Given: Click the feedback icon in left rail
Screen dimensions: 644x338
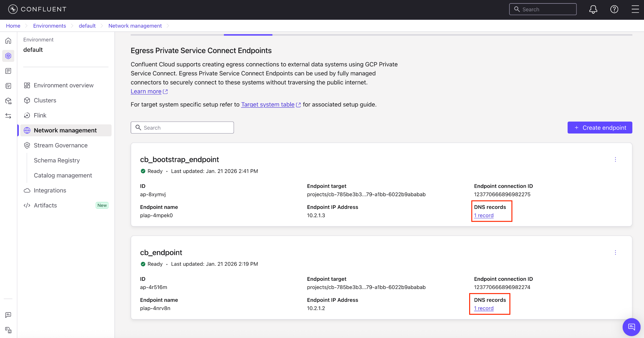Looking at the screenshot, I should [x=8, y=315].
